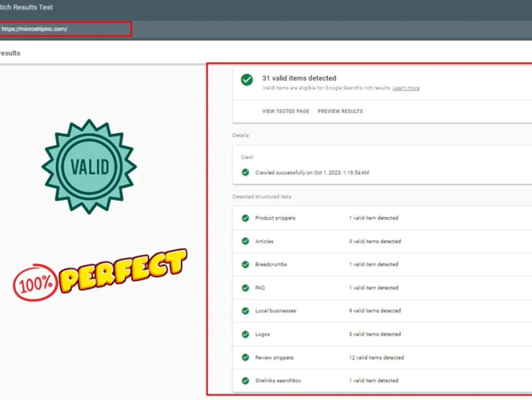Open the Local businesses row label
The height and width of the screenshot is (400, 532).
pyautogui.click(x=276, y=311)
